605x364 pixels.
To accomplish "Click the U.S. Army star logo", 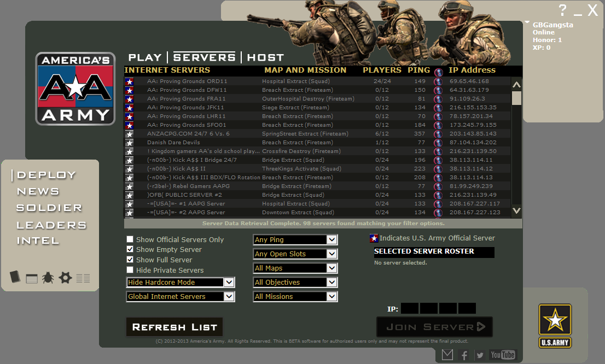I will tap(555, 326).
